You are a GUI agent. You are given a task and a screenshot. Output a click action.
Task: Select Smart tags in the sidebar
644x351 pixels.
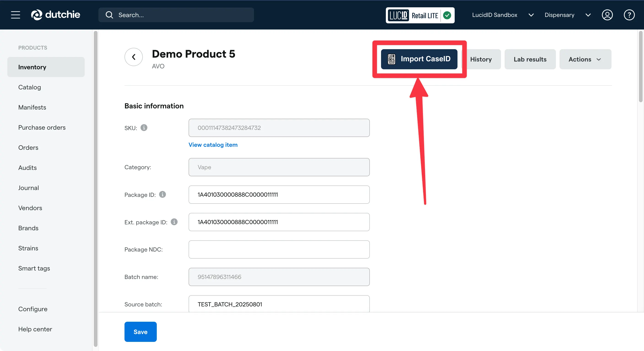coord(34,268)
